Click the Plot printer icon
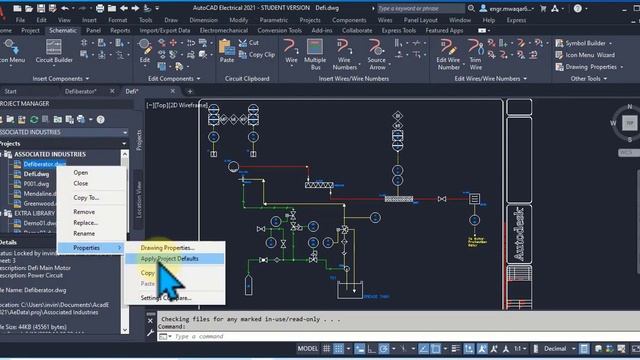The width and height of the screenshot is (640, 360). 100,8
